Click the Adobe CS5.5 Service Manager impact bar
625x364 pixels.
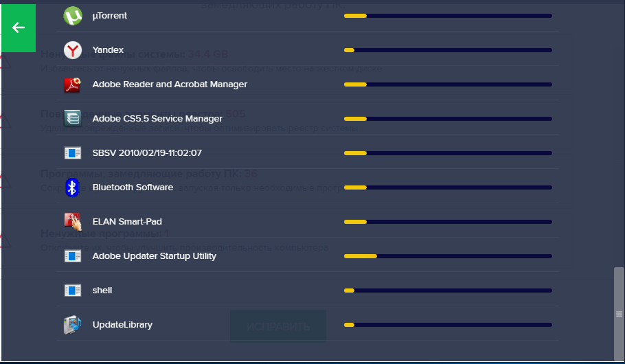(x=448, y=119)
